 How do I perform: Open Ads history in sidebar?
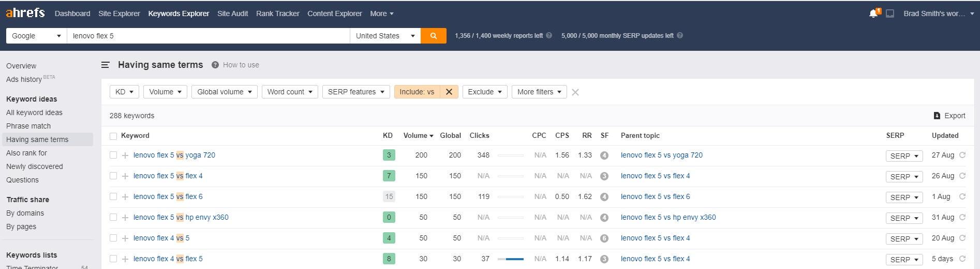point(24,79)
